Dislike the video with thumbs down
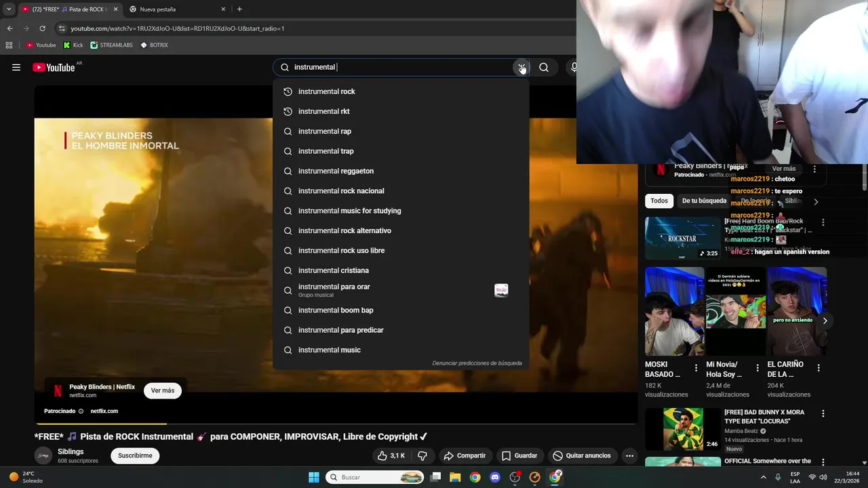 [x=422, y=455]
